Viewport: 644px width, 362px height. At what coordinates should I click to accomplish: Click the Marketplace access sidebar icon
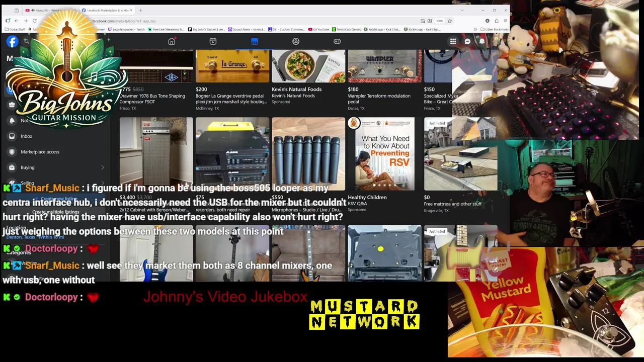[x=12, y=152]
